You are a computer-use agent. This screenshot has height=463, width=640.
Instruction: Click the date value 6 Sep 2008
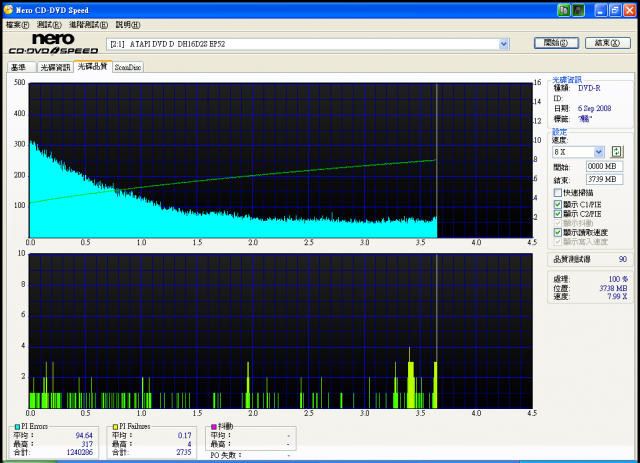[594, 109]
